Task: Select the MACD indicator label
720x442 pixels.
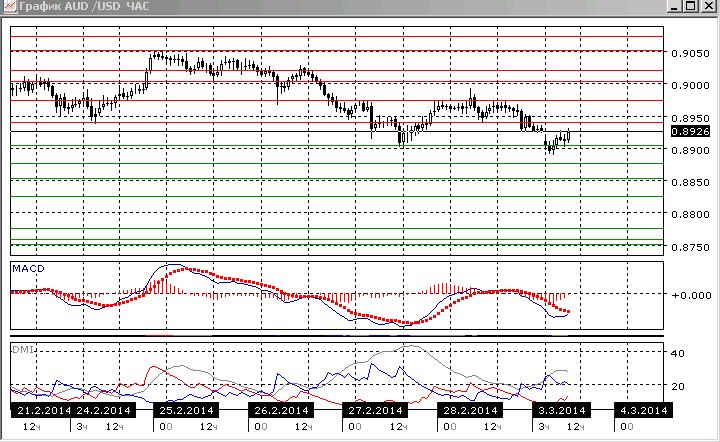Action: pyautogui.click(x=28, y=269)
